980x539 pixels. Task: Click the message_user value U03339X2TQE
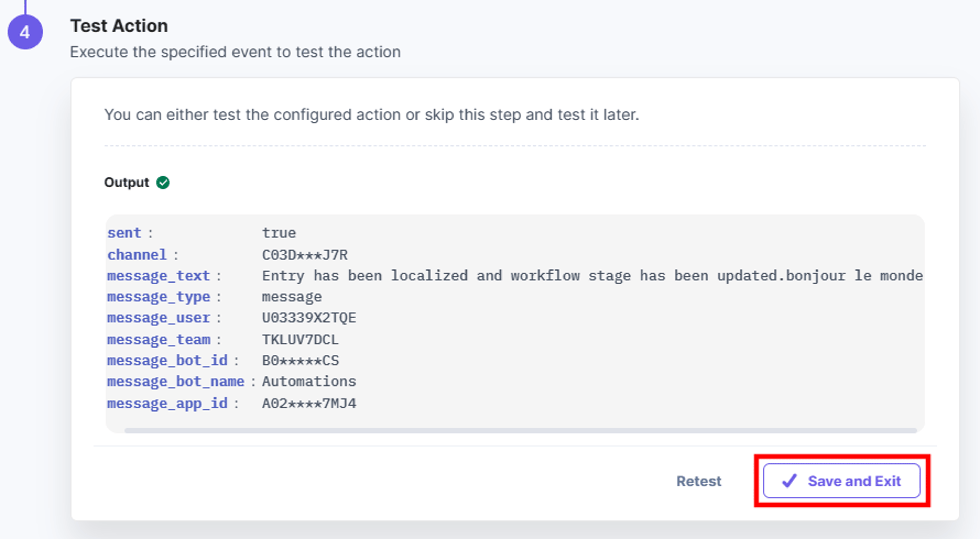[309, 318]
